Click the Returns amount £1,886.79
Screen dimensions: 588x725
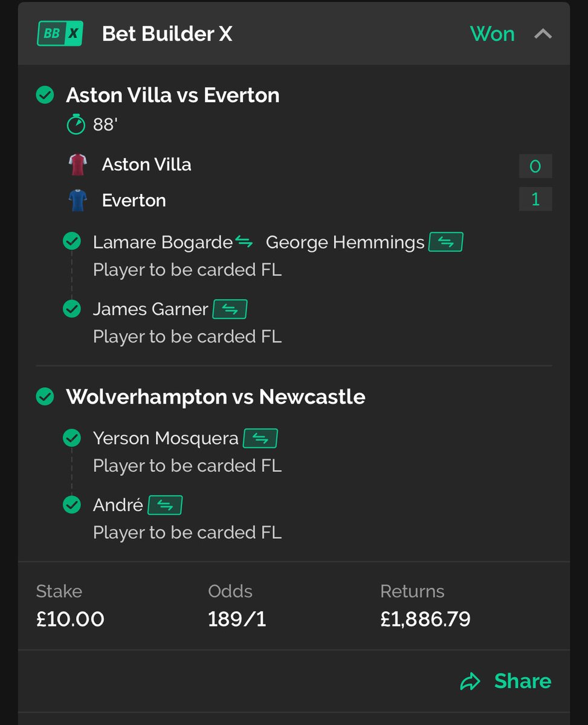(x=425, y=619)
